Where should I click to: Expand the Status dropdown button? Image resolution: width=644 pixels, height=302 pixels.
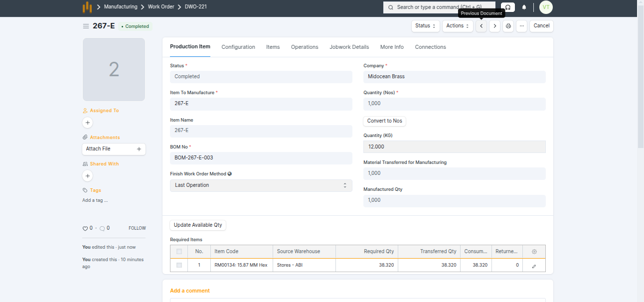[x=425, y=26]
